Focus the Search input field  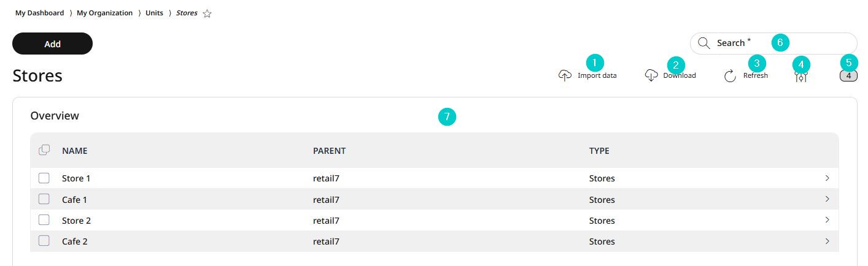click(x=773, y=43)
